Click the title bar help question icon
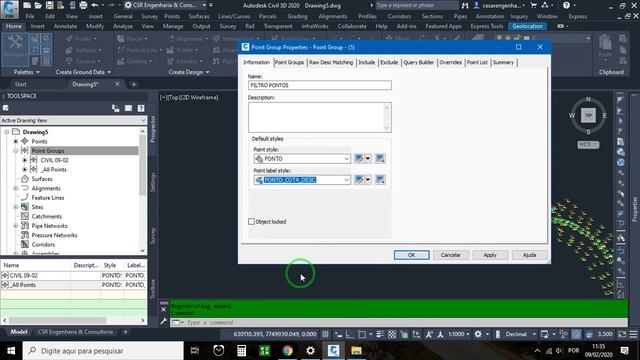640x360 pixels. pos(566,5)
